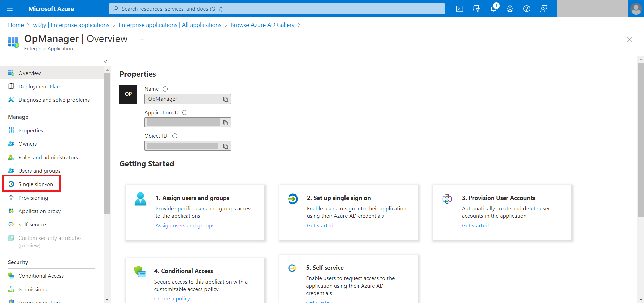Go to wj2jy Enterprise applications breadcrumb

pyautogui.click(x=71, y=25)
